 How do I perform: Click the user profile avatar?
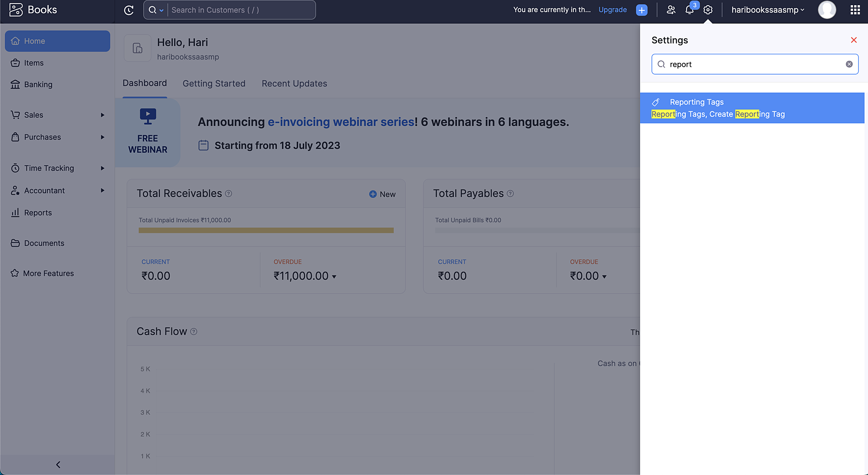827,10
